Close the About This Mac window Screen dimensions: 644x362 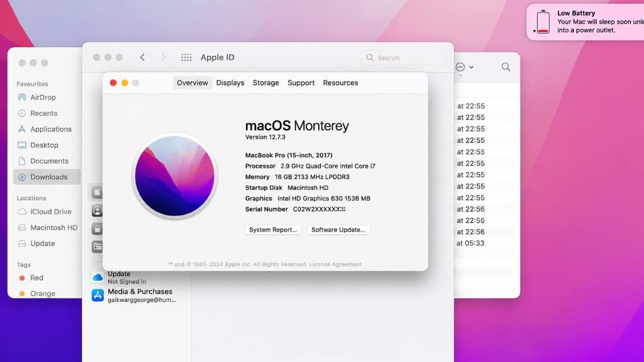pos(113,83)
